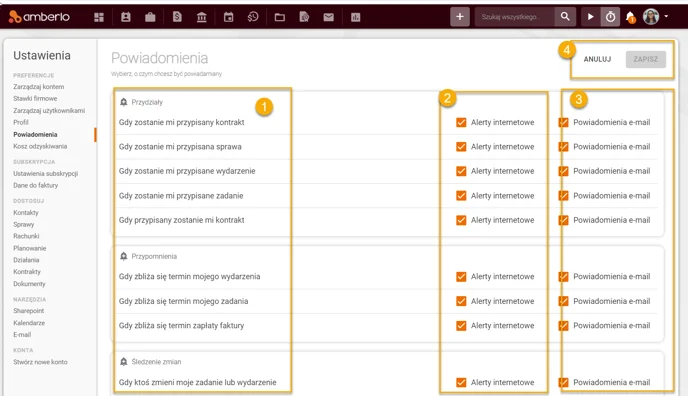688x396 pixels.
Task: Toggle Alerty internetowe for przypisane wydarzenie
Action: click(x=461, y=171)
